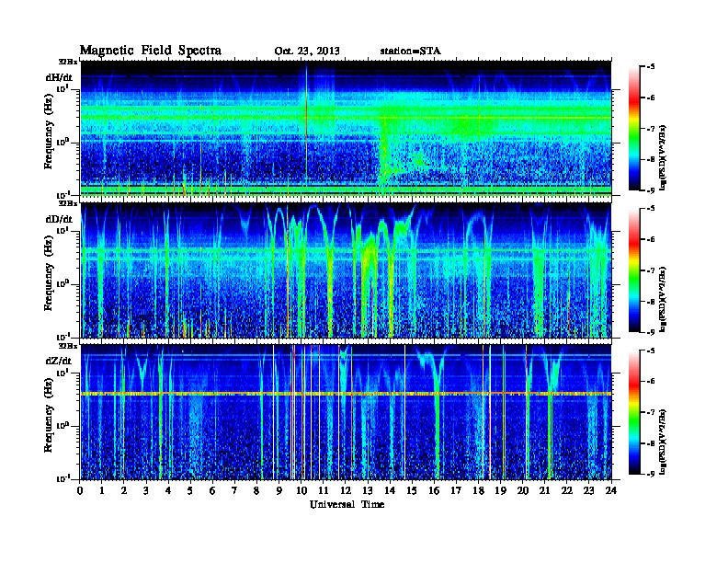Click hour tick label '16' on time axis

click(x=434, y=490)
